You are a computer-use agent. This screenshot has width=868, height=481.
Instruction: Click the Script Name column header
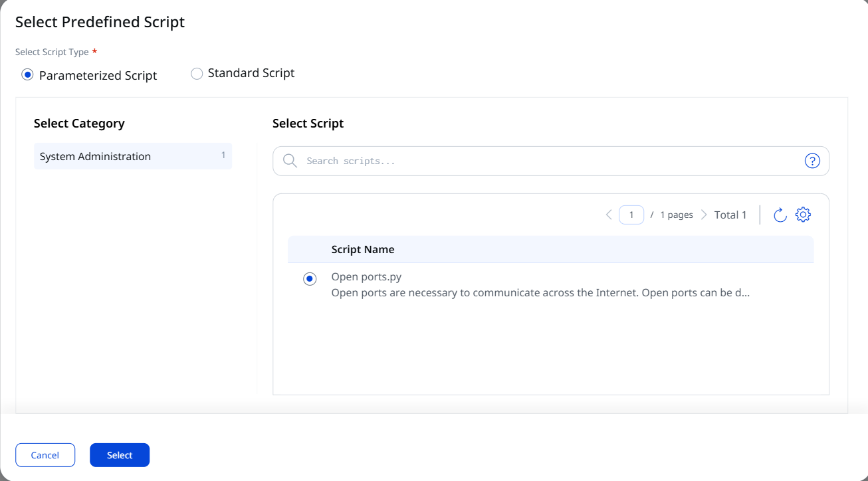coord(363,250)
